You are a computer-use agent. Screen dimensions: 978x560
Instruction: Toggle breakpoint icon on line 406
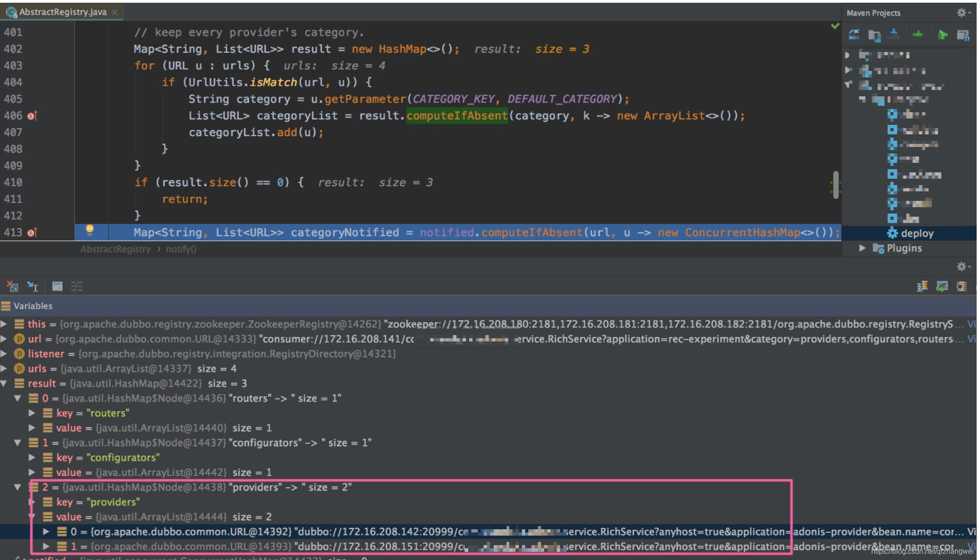32,116
